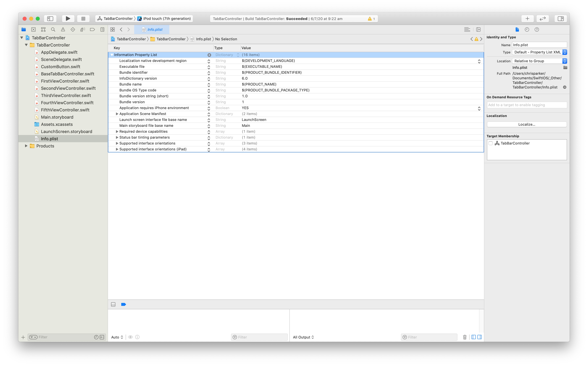Show the History inspector clock icon
588x366 pixels.
pyautogui.click(x=527, y=29)
